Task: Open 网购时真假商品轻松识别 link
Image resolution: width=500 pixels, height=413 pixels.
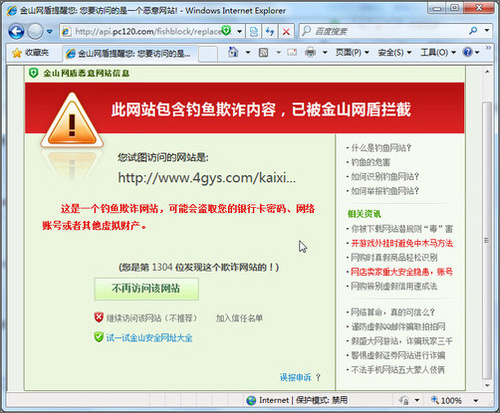Action: [x=394, y=258]
